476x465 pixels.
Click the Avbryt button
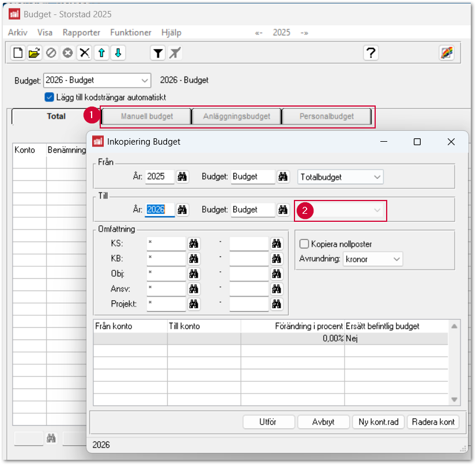pos(323,422)
